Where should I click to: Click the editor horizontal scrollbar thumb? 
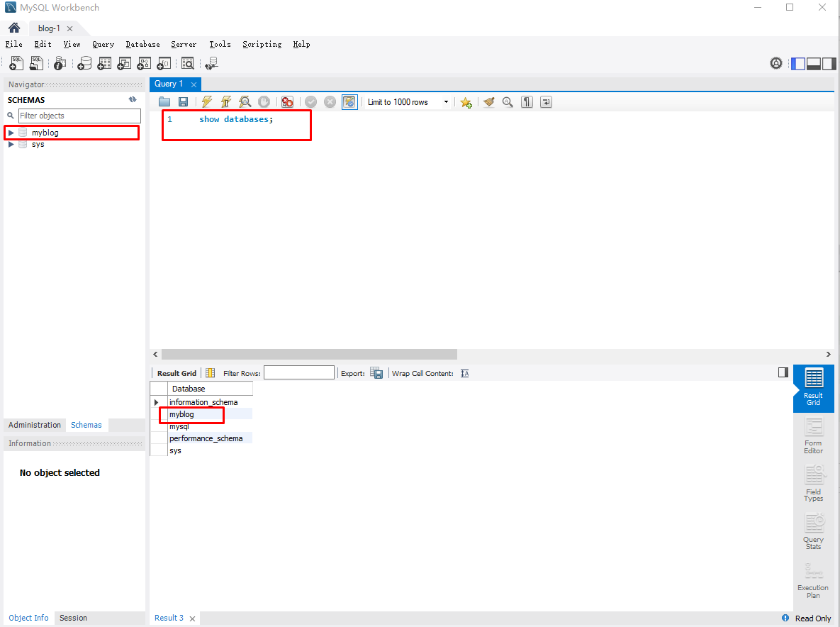[309, 354]
